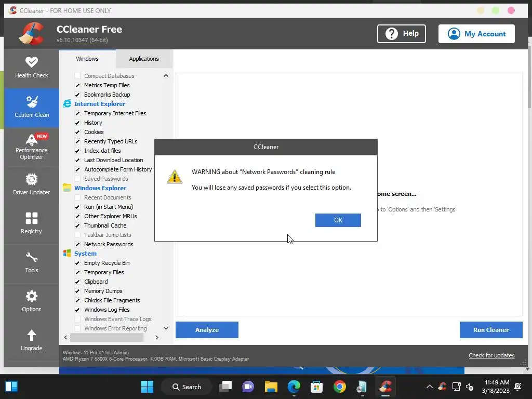
Task: Open the clock and date flyout
Action: click(x=495, y=387)
